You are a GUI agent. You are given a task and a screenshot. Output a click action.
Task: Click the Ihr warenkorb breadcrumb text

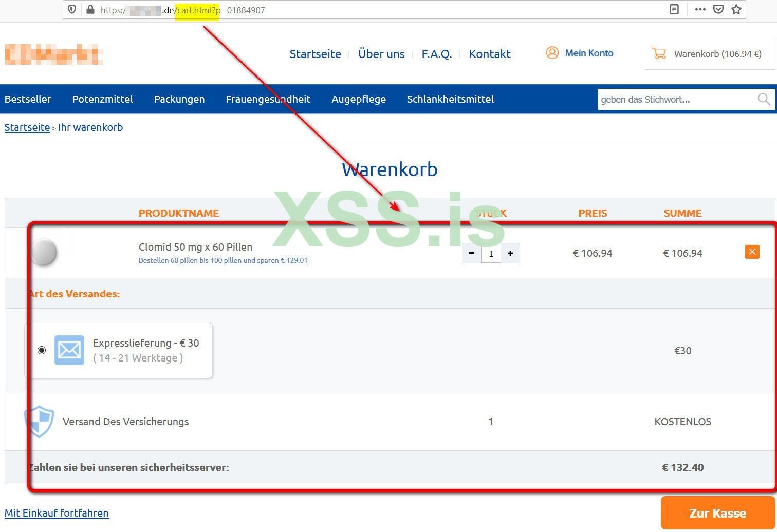click(90, 127)
